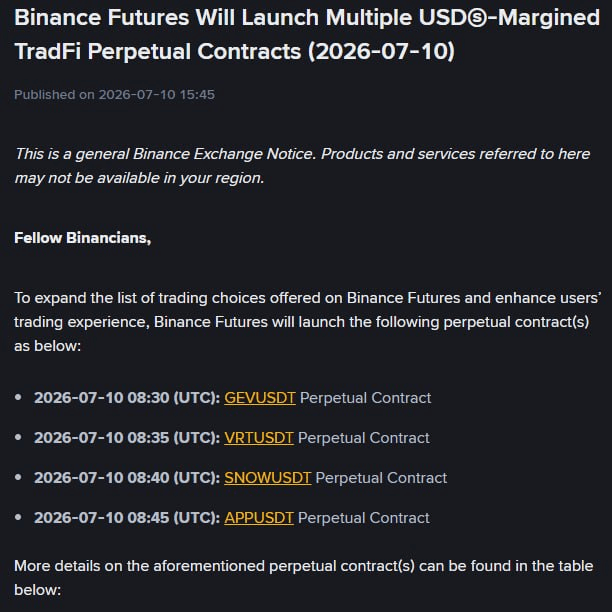This screenshot has height=612, width=612.
Task: Click Perpetual Contract text after GEVUSDT
Action: coord(365,398)
